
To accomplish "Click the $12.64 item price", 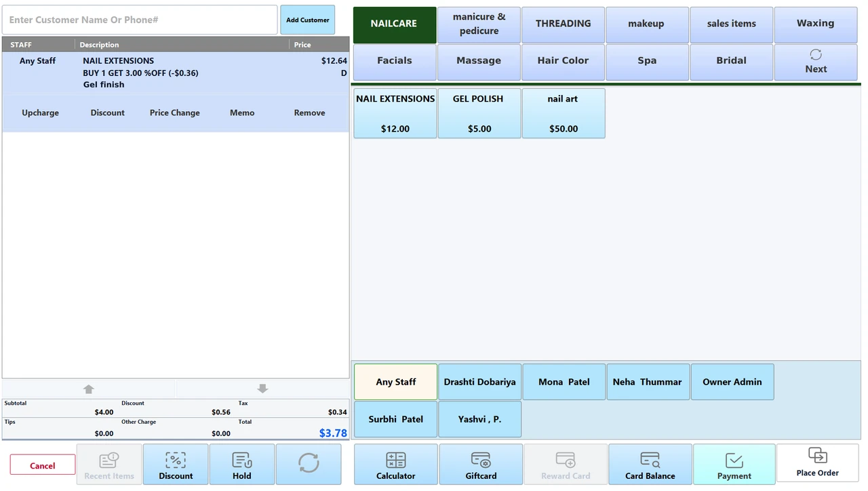I will [334, 61].
